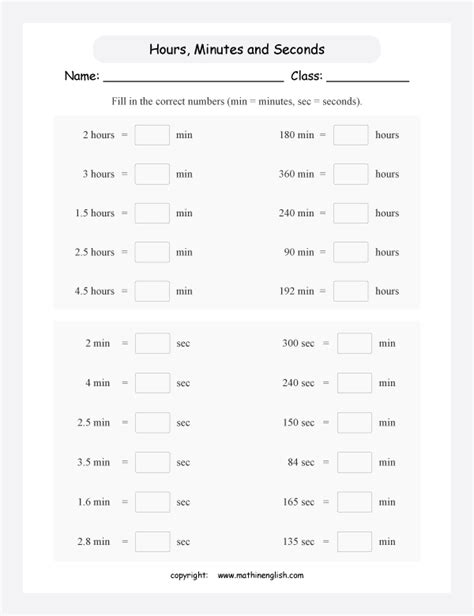Select the answer box for 4.5 hours

(152, 291)
